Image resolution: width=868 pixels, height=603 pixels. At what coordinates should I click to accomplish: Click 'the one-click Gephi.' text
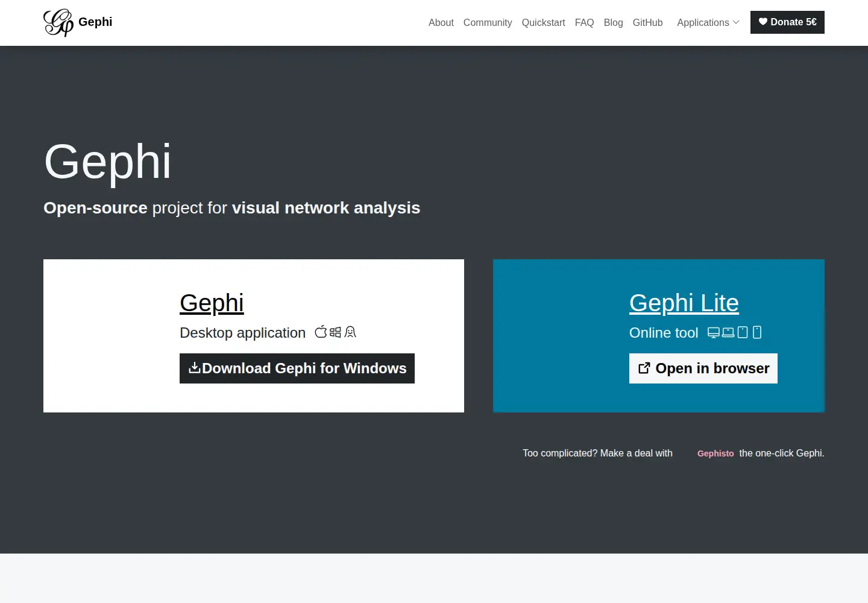(x=782, y=453)
